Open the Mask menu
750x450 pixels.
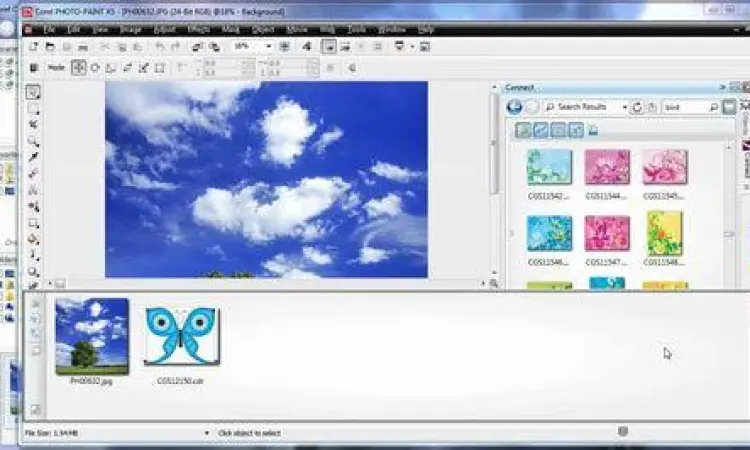pyautogui.click(x=230, y=30)
